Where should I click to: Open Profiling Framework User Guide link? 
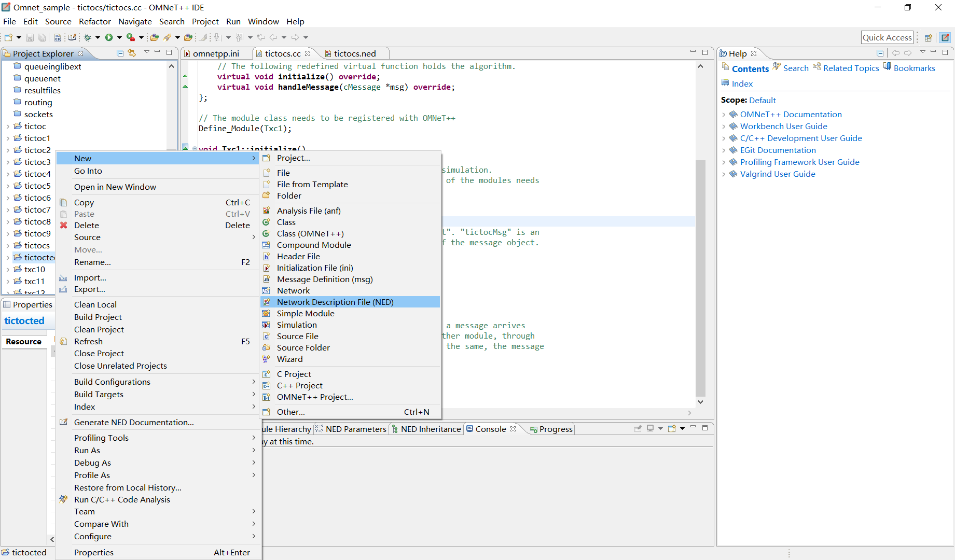[x=799, y=162]
